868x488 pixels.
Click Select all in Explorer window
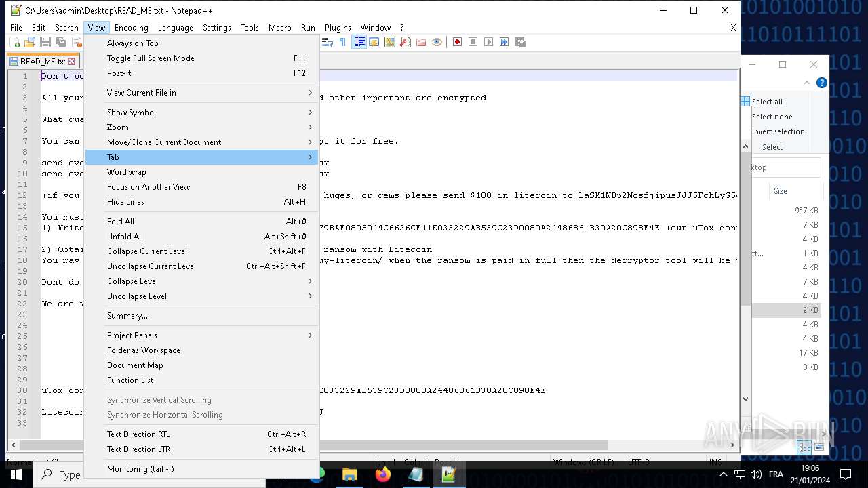pos(762,102)
